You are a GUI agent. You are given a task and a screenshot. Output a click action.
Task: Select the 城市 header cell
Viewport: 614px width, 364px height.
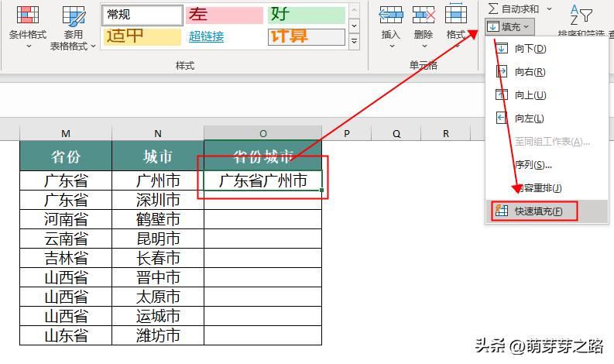click(x=158, y=156)
